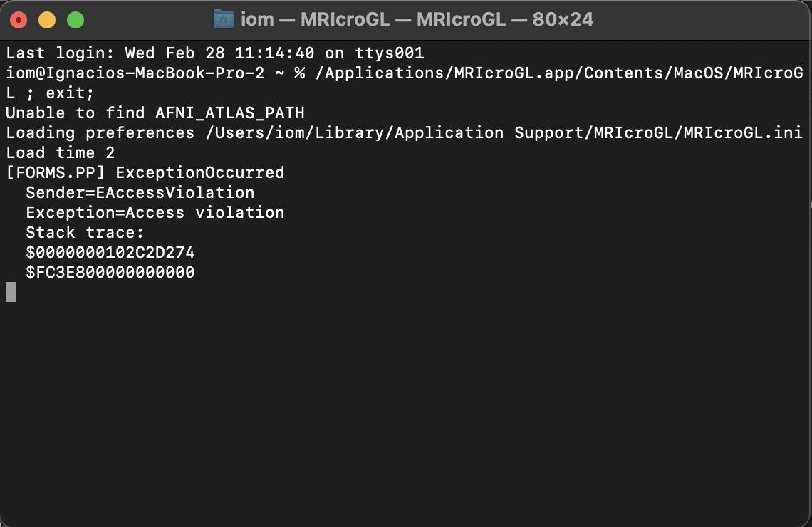The height and width of the screenshot is (527, 812).
Task: Click the 'Unable to find AFNI_ATLAS_PATH' message
Action: (155, 113)
